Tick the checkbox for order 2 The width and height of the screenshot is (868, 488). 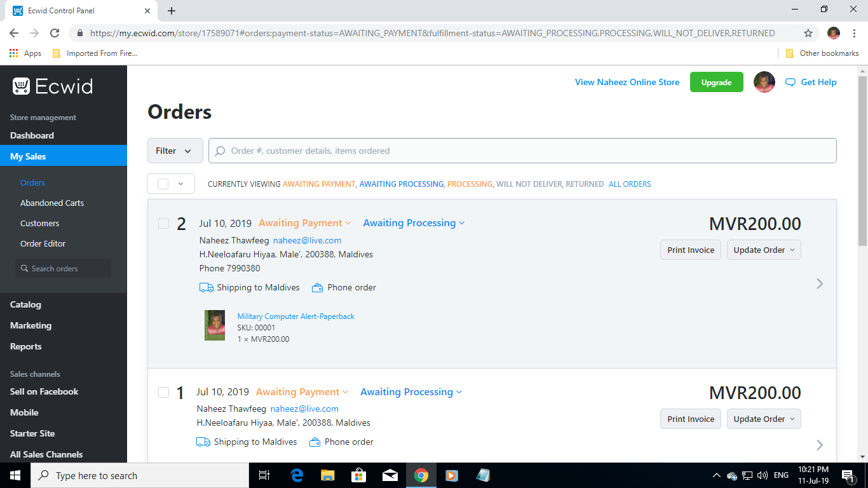(x=163, y=223)
